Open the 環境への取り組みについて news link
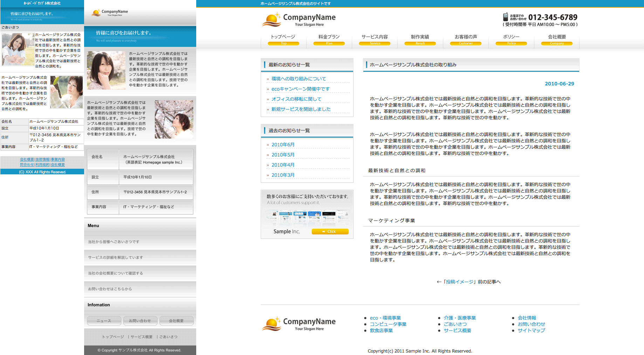This screenshot has width=644, height=355. click(x=299, y=79)
